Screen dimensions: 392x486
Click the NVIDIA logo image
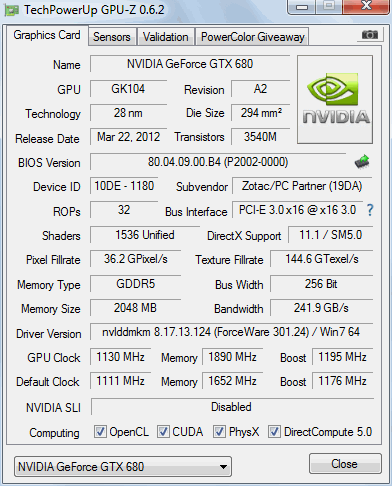[x=335, y=100]
